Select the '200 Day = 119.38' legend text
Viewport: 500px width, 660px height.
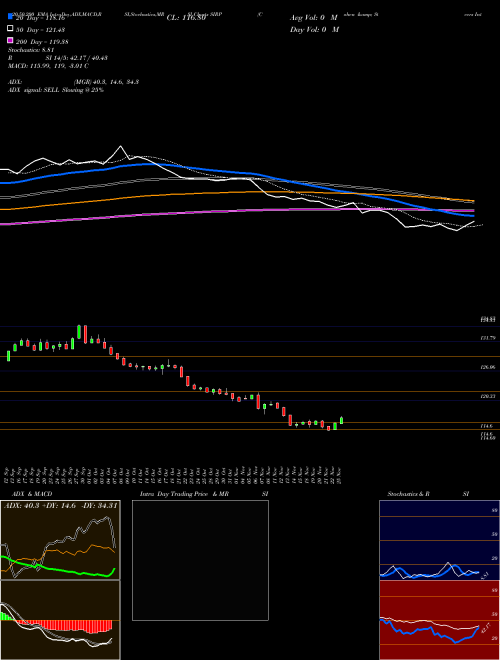[42, 42]
